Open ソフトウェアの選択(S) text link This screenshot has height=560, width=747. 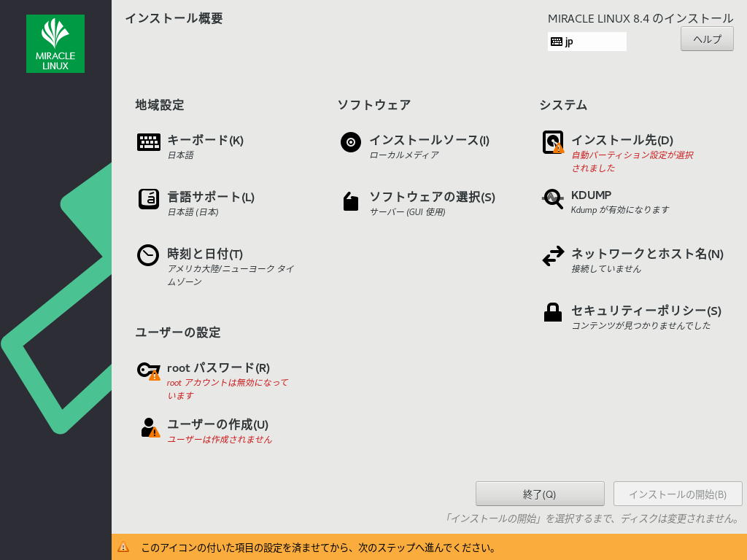(432, 197)
